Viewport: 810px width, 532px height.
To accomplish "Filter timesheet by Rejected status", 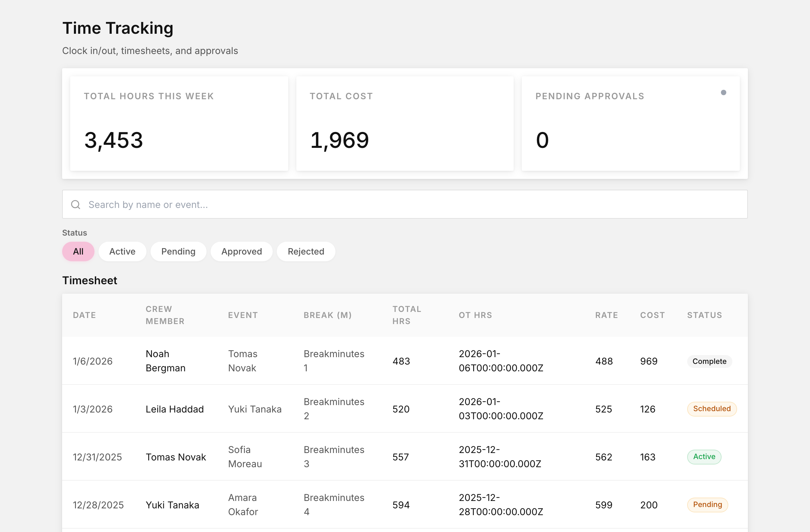I will (306, 251).
